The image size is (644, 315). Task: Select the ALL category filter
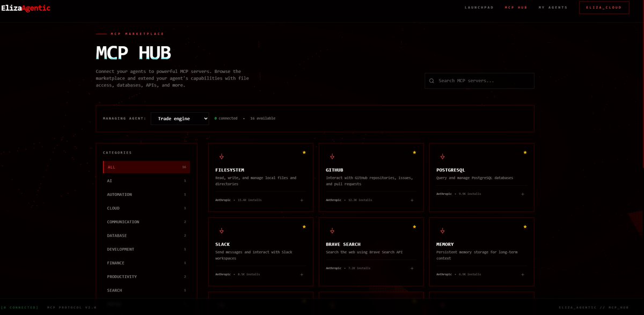(147, 167)
